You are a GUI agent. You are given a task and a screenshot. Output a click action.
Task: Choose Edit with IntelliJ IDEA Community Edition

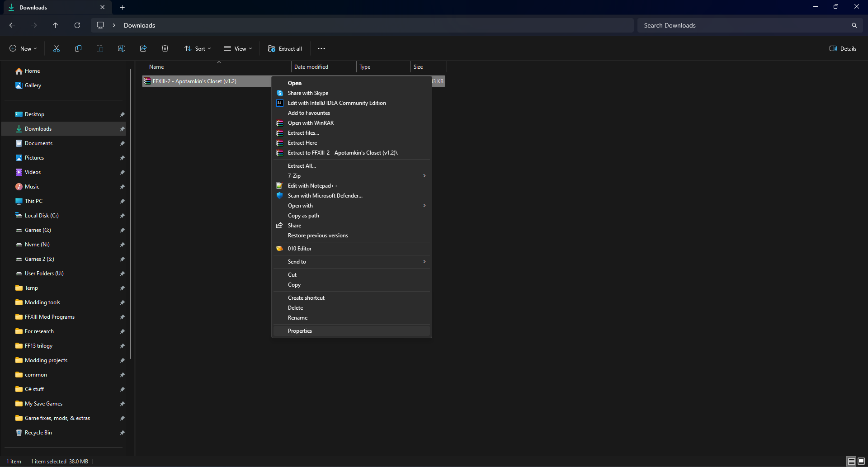pos(352,103)
